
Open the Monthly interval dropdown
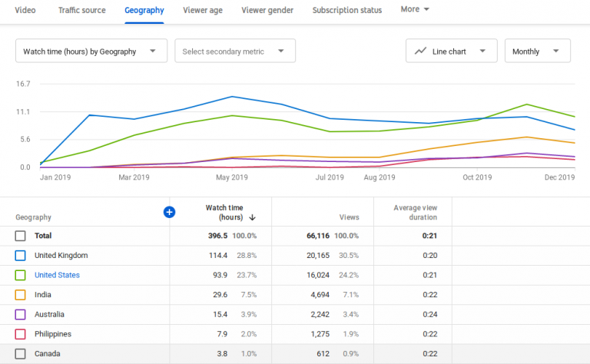tap(537, 51)
